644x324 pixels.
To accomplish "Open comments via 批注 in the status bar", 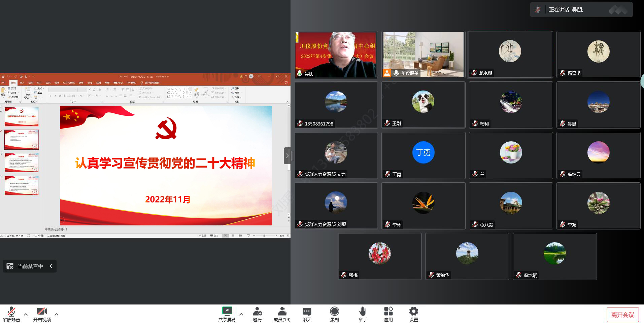I will tap(214, 236).
